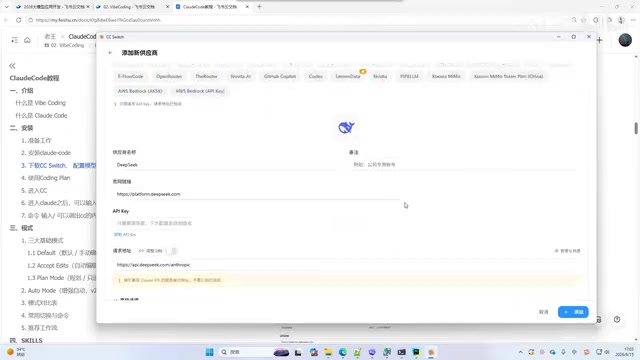Screen dimensions: 640x360
Task: Open the Feishu user avatar
Action: [625, 40]
